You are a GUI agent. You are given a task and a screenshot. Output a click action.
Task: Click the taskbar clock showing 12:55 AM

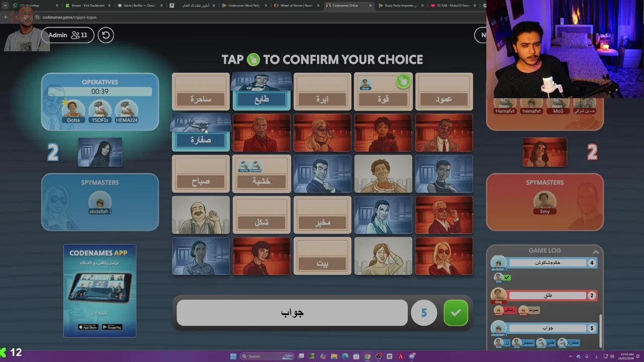(x=627, y=356)
